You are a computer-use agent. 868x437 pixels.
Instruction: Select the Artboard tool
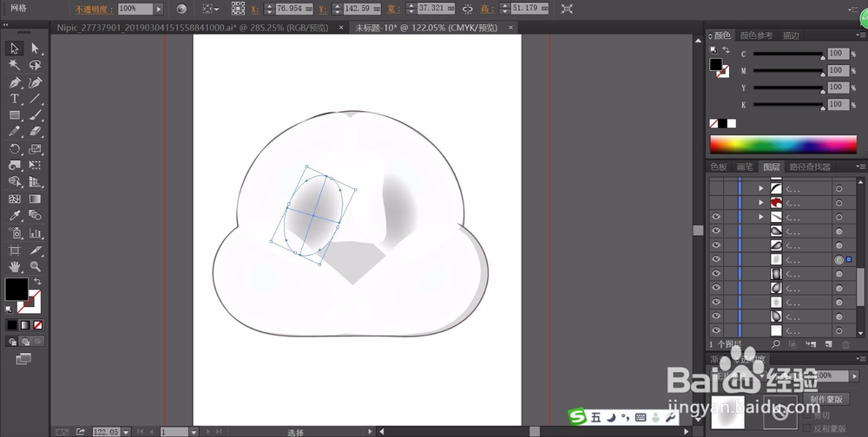(x=15, y=250)
